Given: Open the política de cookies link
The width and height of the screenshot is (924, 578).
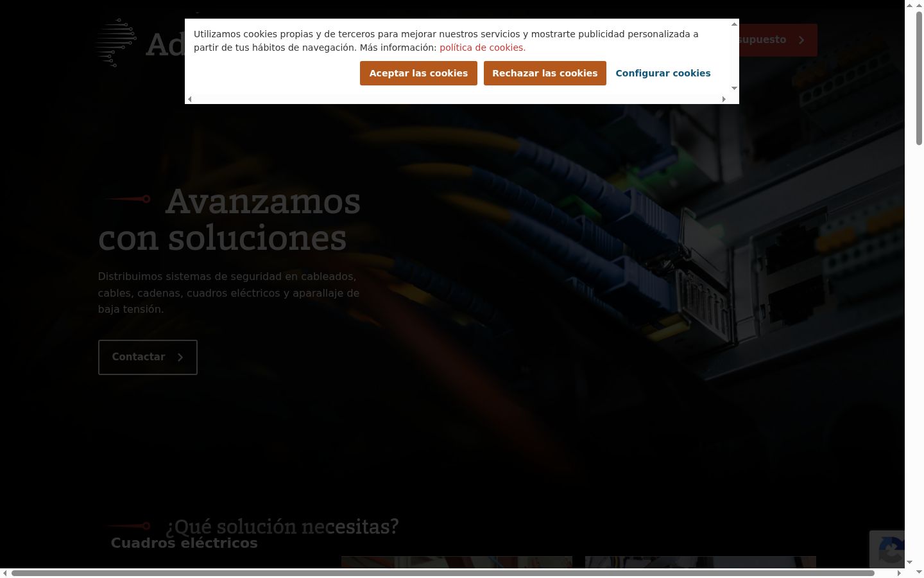Looking at the screenshot, I should [483, 48].
